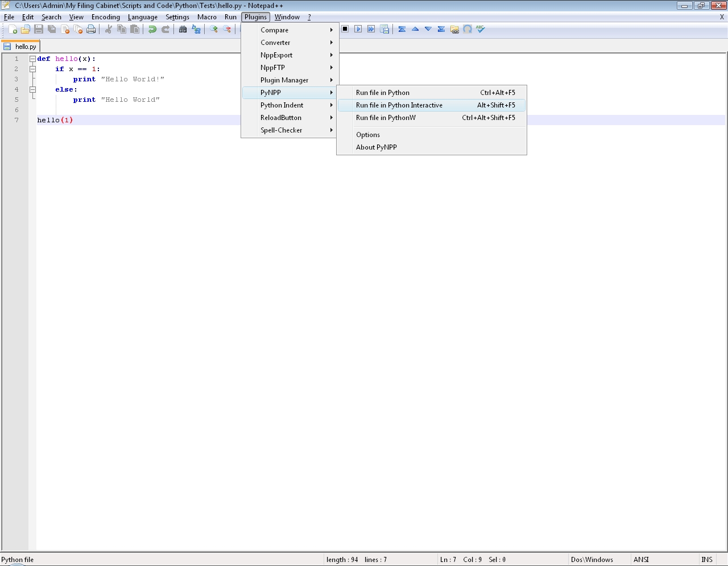Click the Find binoculars icon
Viewport: 728px width, 566px height.
click(183, 29)
